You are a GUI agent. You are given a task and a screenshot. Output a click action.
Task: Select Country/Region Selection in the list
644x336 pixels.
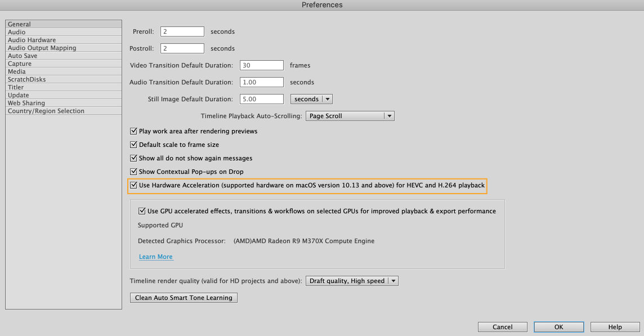coord(64,111)
